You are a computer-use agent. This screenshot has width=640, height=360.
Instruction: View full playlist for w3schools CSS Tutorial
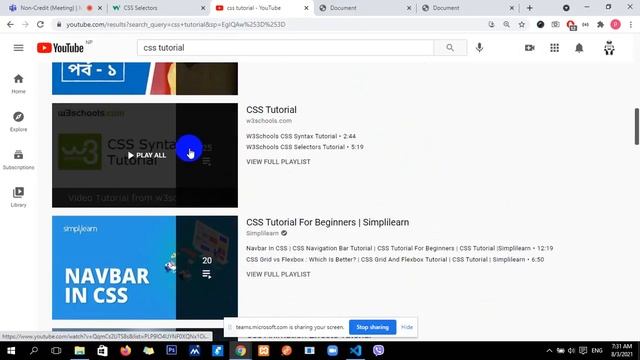[x=278, y=162]
